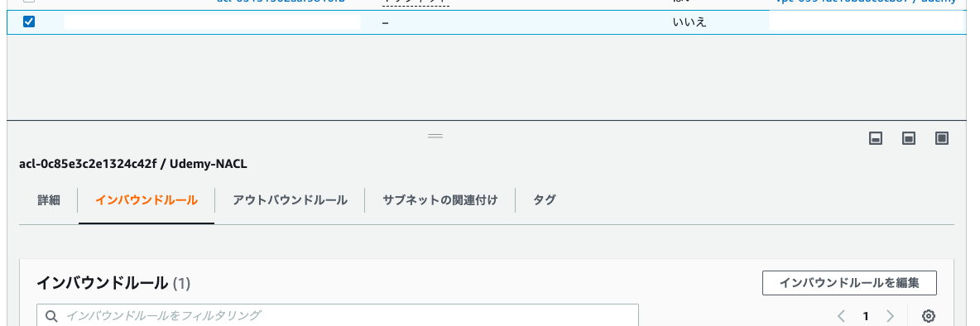Switch to インバウンドルール tab
This screenshot has width=980, height=326.
pyautogui.click(x=147, y=200)
